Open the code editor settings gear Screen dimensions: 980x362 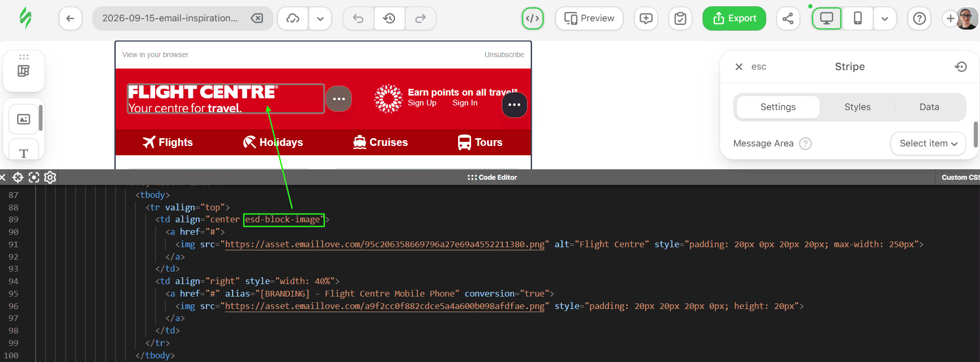[x=50, y=178]
